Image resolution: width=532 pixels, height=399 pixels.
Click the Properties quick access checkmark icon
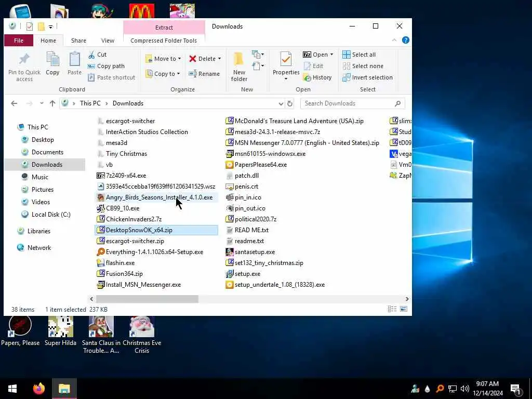pos(30,26)
